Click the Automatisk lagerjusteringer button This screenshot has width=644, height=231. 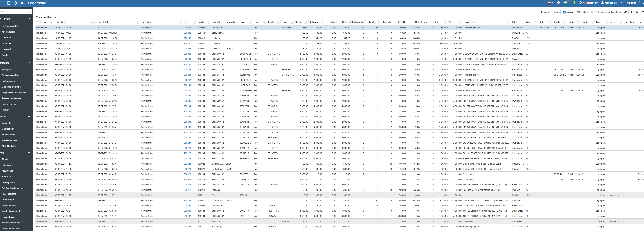(x=608, y=12)
